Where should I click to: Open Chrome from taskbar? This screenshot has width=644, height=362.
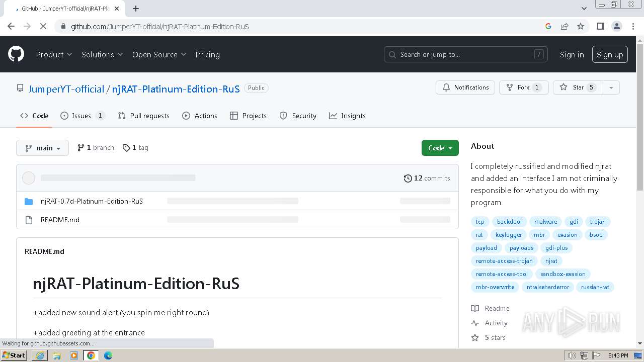coord(91,355)
